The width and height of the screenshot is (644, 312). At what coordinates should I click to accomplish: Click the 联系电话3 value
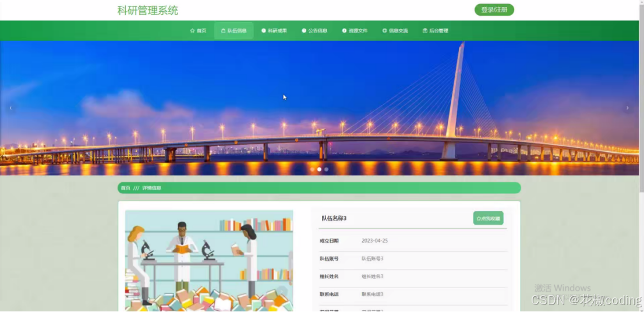pos(373,295)
